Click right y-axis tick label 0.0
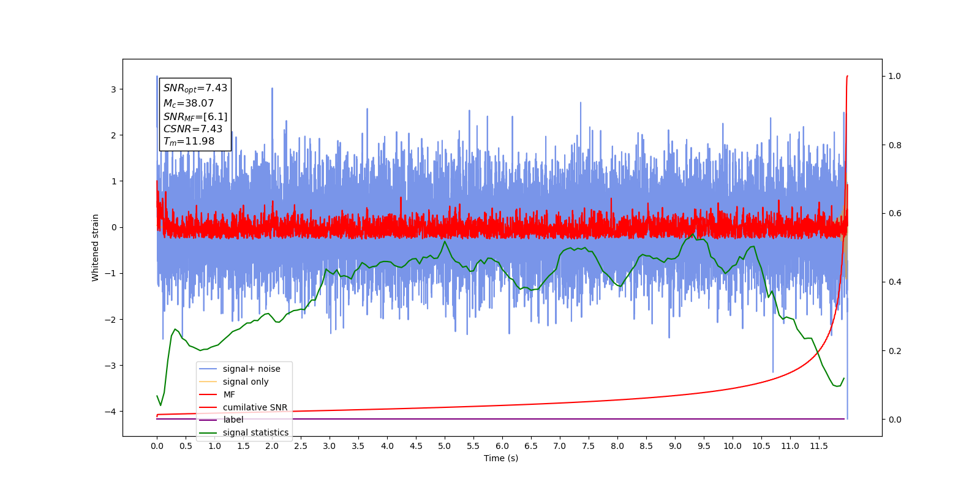The height and width of the screenshot is (490, 980). click(895, 420)
